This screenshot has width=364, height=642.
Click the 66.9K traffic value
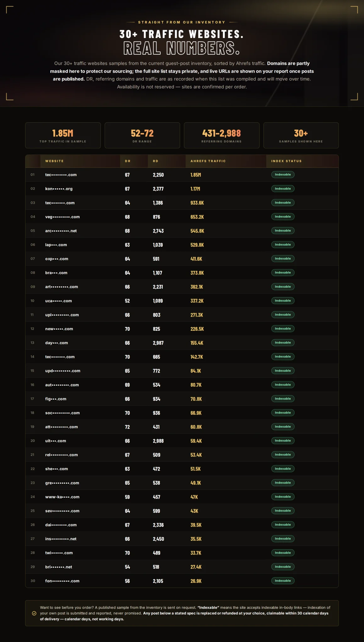pos(196,413)
